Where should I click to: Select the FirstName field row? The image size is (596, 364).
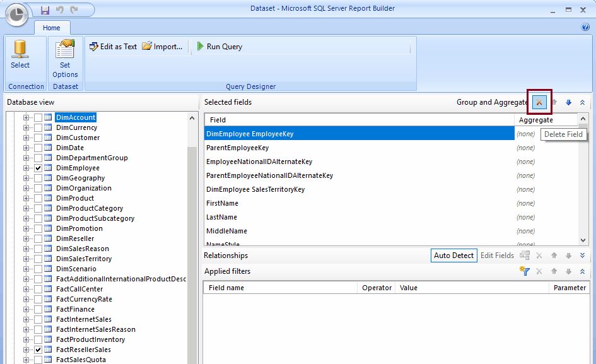[359, 203]
